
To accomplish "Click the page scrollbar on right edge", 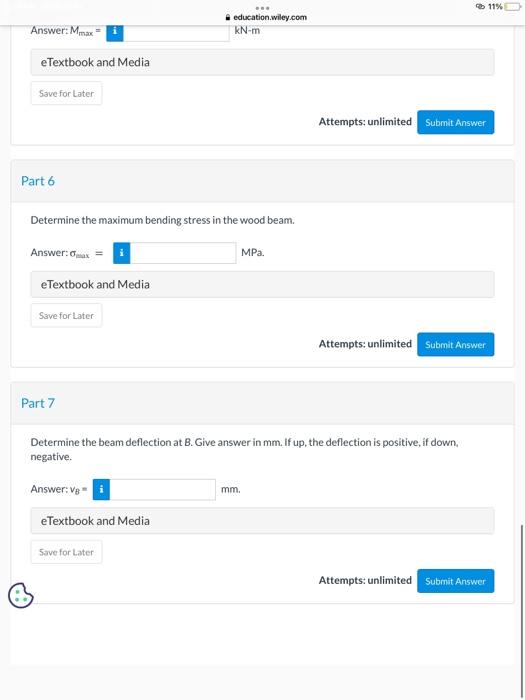I will coord(521,607).
